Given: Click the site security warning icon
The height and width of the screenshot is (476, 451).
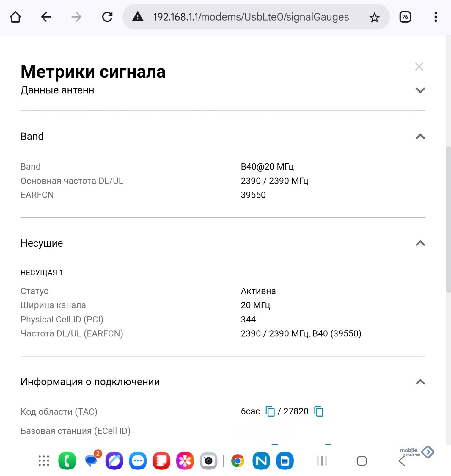Looking at the screenshot, I should 138,17.
